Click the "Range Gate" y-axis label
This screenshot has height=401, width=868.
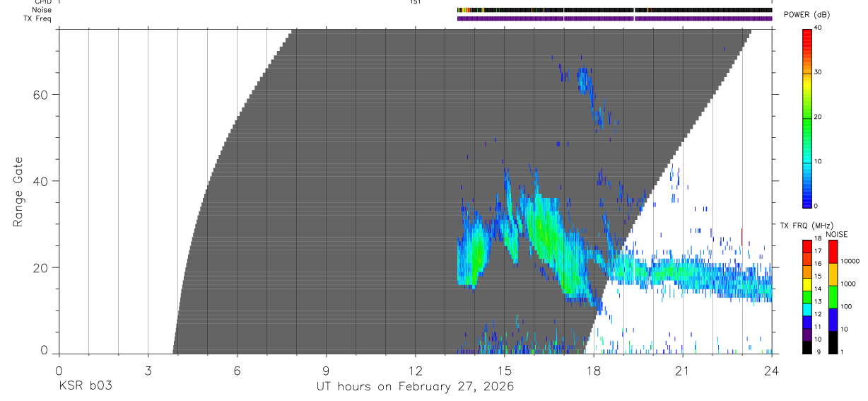(18, 192)
